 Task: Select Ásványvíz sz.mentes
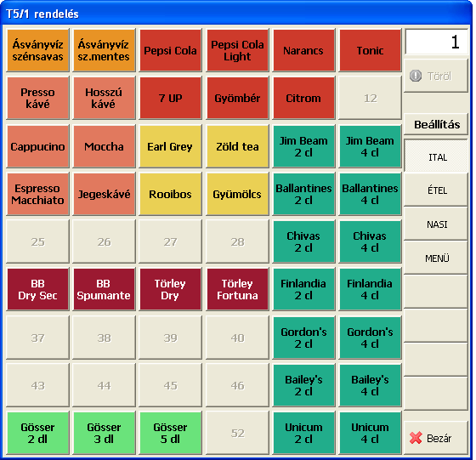pyautogui.click(x=104, y=50)
